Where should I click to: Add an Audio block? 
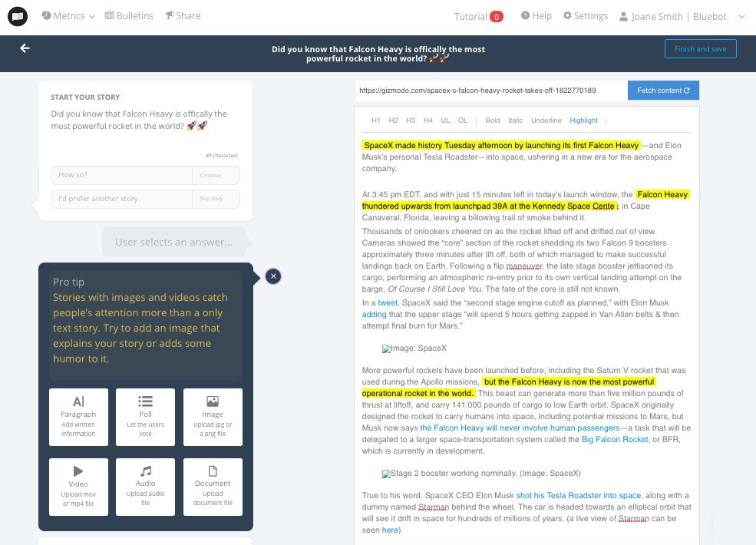tap(145, 487)
